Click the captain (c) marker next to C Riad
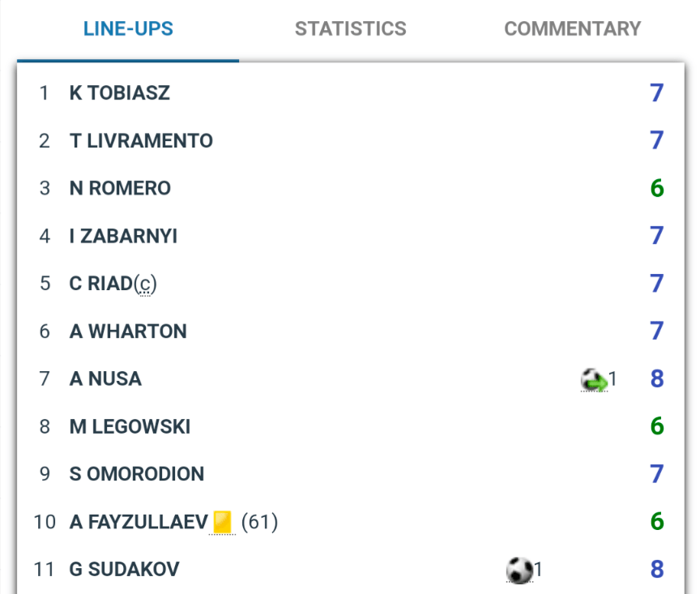The image size is (700, 594). pos(145,284)
